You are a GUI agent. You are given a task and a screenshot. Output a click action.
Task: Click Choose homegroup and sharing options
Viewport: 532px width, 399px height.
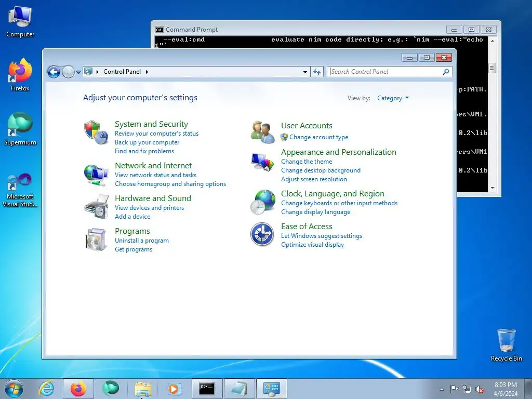170,184
